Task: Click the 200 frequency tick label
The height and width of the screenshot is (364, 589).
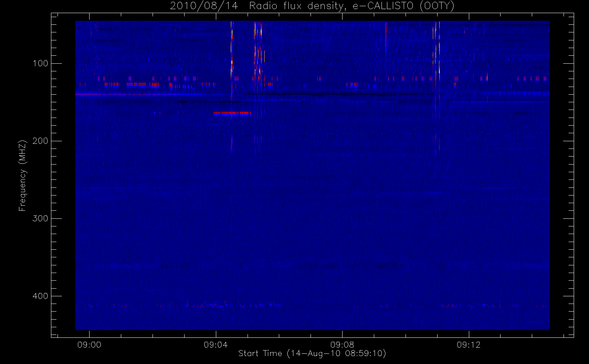Action: pos(40,141)
